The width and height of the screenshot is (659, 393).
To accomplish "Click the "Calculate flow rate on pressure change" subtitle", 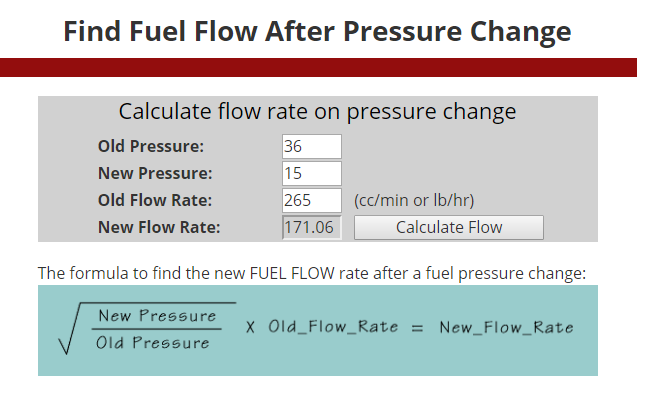I will tap(317, 112).
